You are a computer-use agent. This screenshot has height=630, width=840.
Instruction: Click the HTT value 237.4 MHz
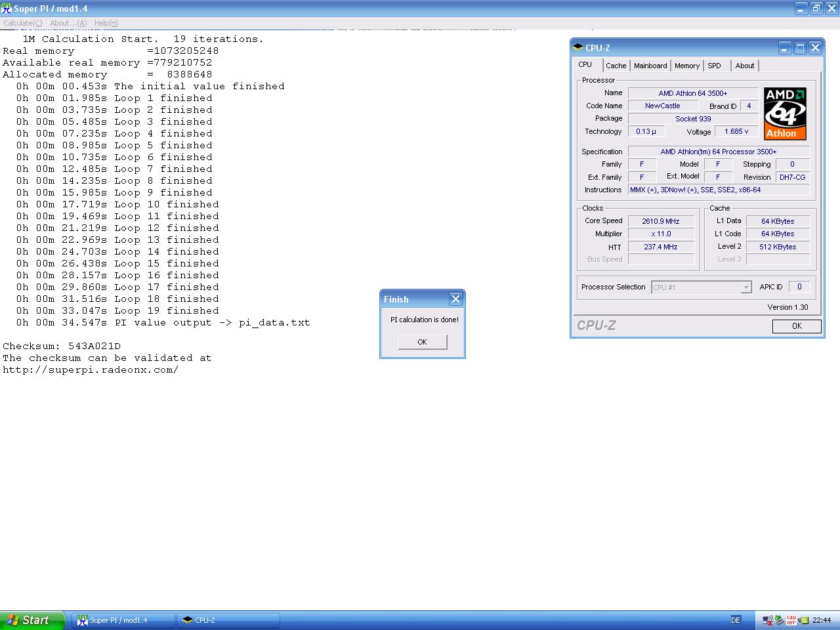[x=661, y=247]
